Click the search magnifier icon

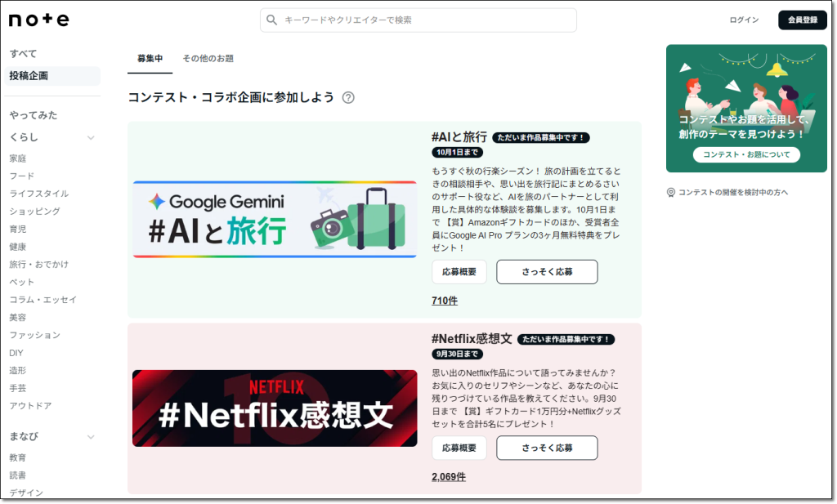(x=272, y=20)
